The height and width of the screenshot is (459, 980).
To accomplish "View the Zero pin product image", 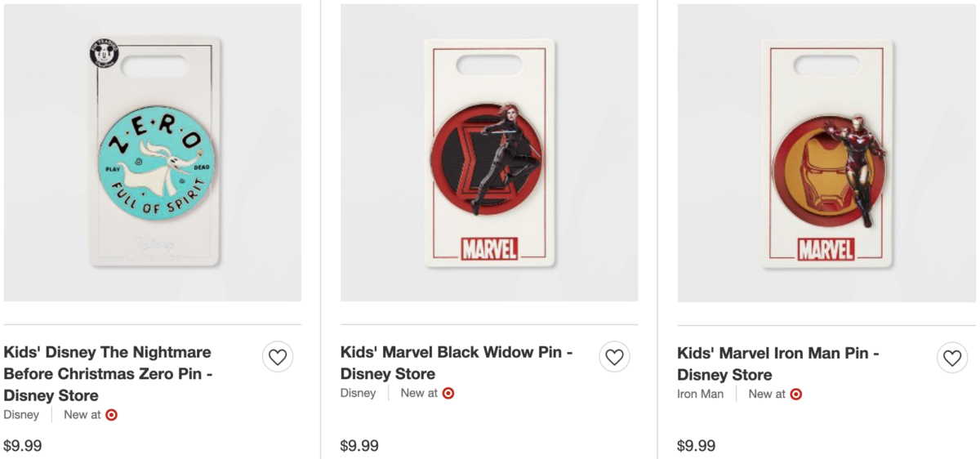I will (153, 153).
